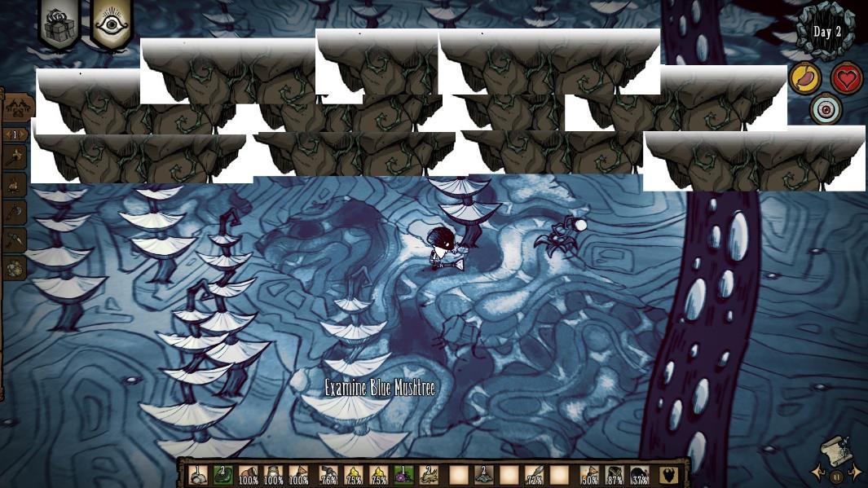Click the eye emblem badge
868x488 pixels.
(112, 24)
